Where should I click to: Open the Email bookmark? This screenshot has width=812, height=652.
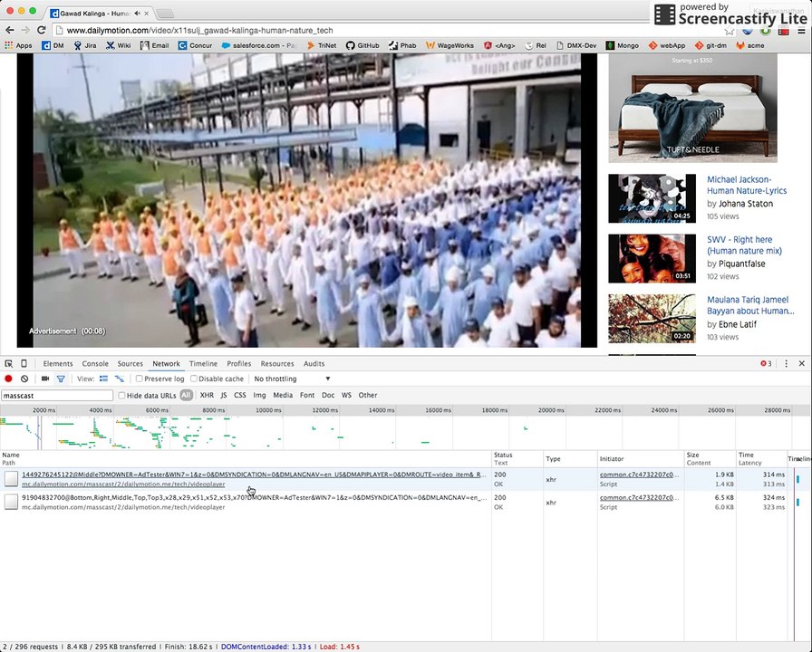(x=155, y=45)
